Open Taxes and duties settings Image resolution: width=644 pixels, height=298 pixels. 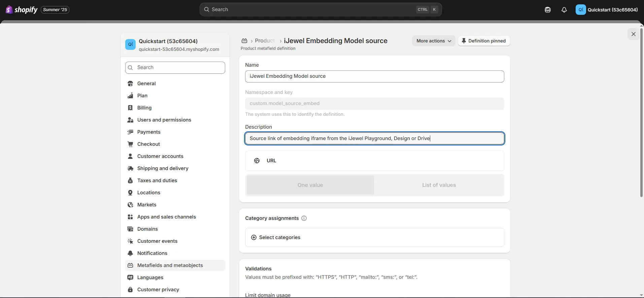coord(175,180)
